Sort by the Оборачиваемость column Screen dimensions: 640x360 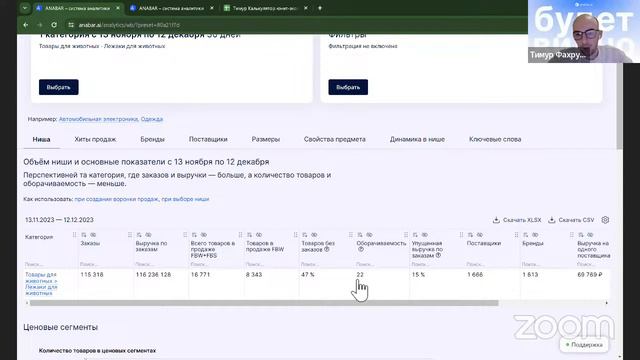tap(360, 235)
